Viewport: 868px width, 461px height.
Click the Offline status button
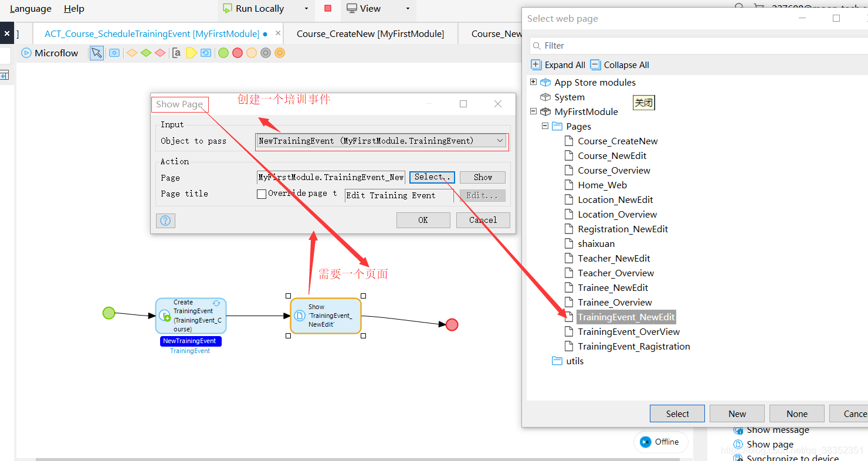point(660,442)
